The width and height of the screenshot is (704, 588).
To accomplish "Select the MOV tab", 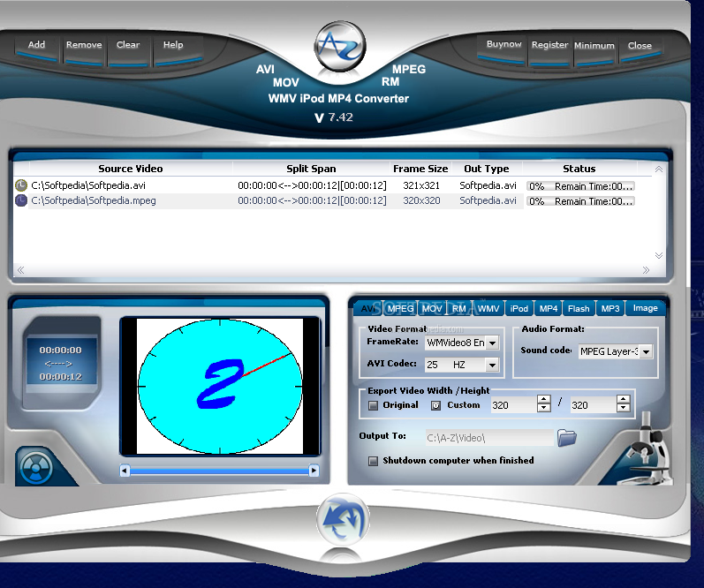I will 431,308.
